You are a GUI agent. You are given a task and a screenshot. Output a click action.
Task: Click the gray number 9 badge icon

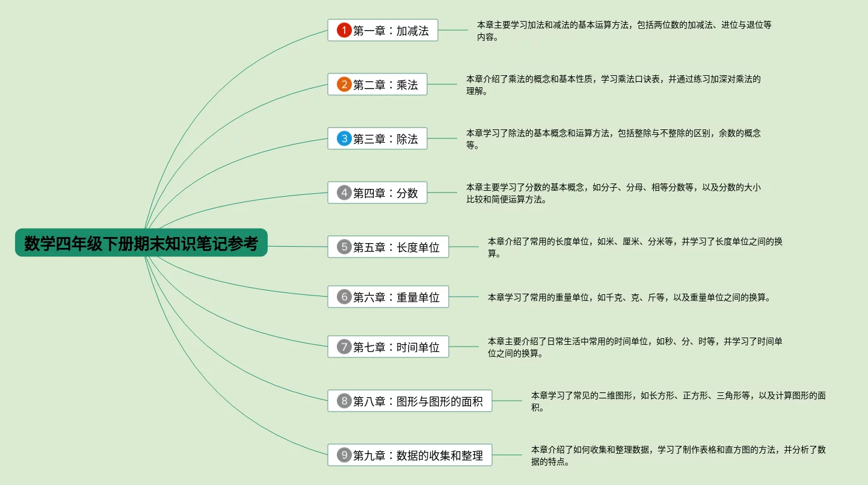tap(343, 455)
